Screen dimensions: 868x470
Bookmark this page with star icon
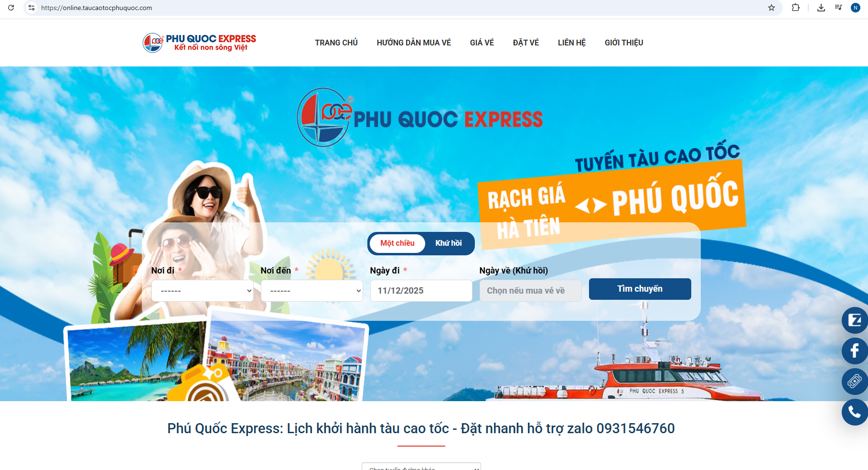[x=772, y=8]
